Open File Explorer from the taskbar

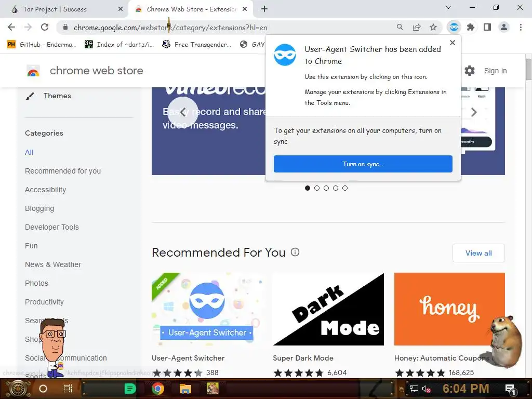[x=185, y=389]
